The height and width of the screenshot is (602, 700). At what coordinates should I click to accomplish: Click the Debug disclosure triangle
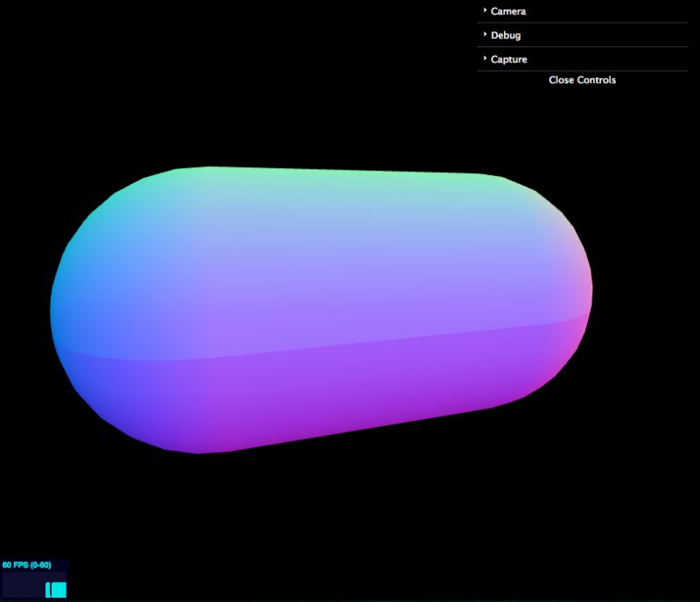pyautogui.click(x=483, y=35)
